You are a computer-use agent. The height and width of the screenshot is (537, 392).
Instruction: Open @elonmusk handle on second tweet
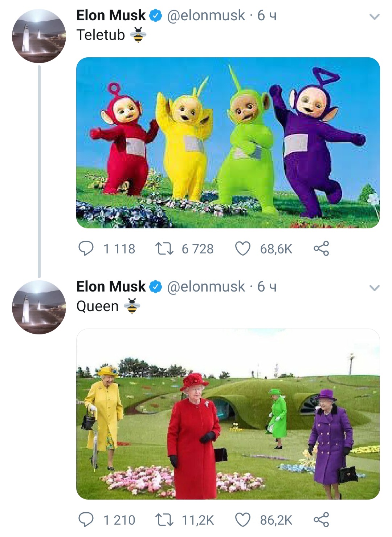coord(206,287)
